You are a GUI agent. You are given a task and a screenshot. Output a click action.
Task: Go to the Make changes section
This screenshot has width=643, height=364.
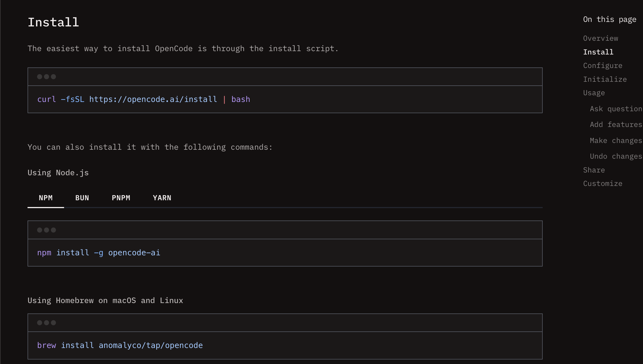615,140
